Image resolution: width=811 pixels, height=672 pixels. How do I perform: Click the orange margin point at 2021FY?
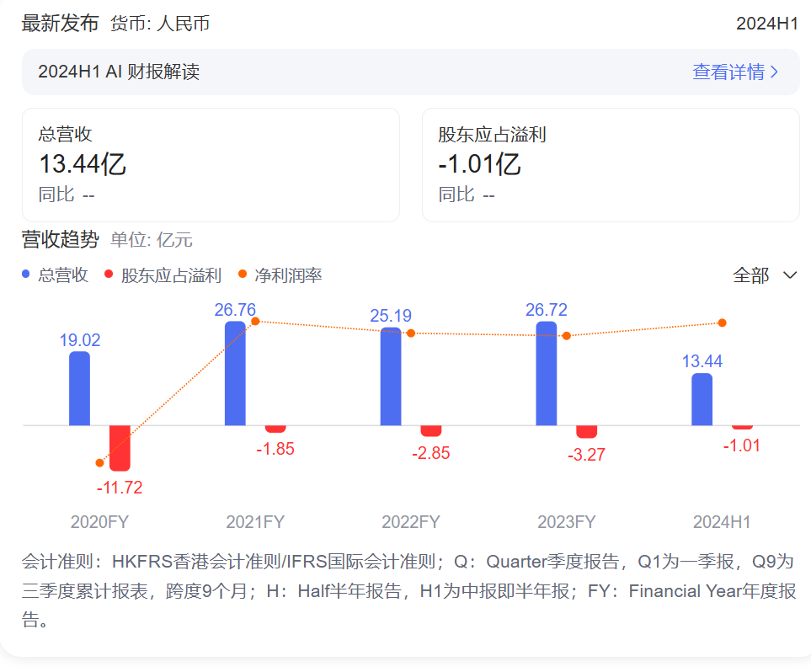click(x=256, y=321)
